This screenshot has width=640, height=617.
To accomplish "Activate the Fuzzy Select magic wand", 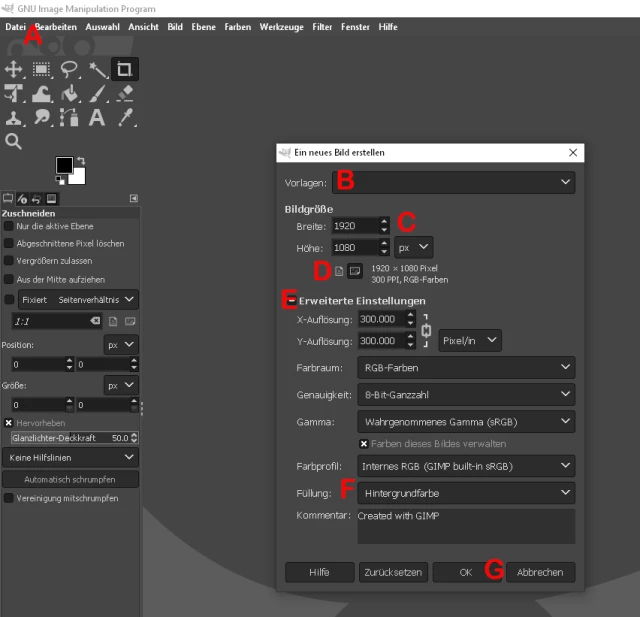I will tap(97, 69).
